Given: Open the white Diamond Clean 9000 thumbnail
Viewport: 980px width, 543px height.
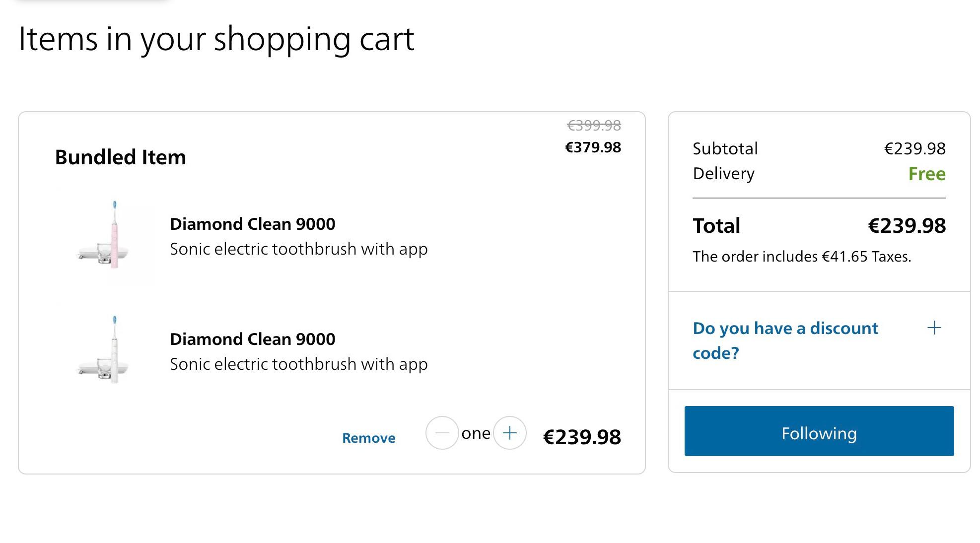Looking at the screenshot, I should coord(107,350).
